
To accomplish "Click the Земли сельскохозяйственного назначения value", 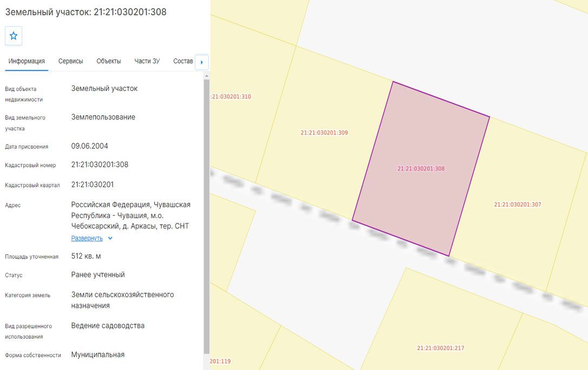I will pos(123,300).
